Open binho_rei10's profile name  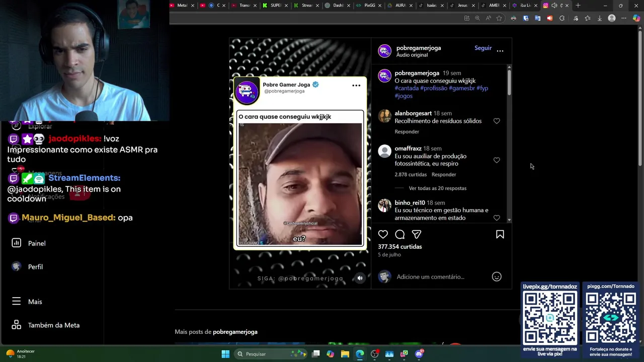(410, 203)
